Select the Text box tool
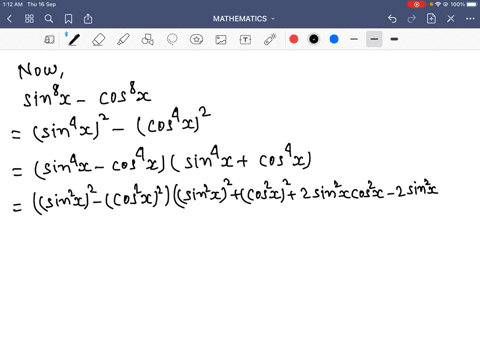 point(245,39)
